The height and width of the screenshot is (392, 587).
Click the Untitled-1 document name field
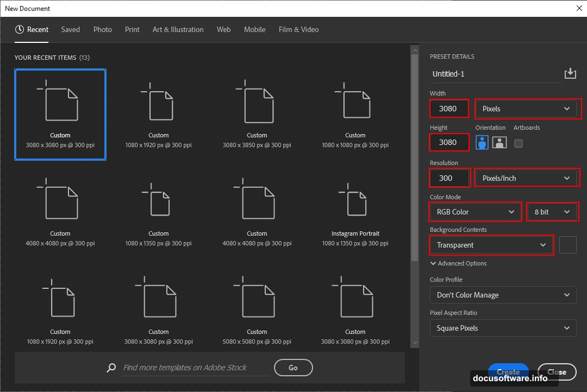[489, 74]
